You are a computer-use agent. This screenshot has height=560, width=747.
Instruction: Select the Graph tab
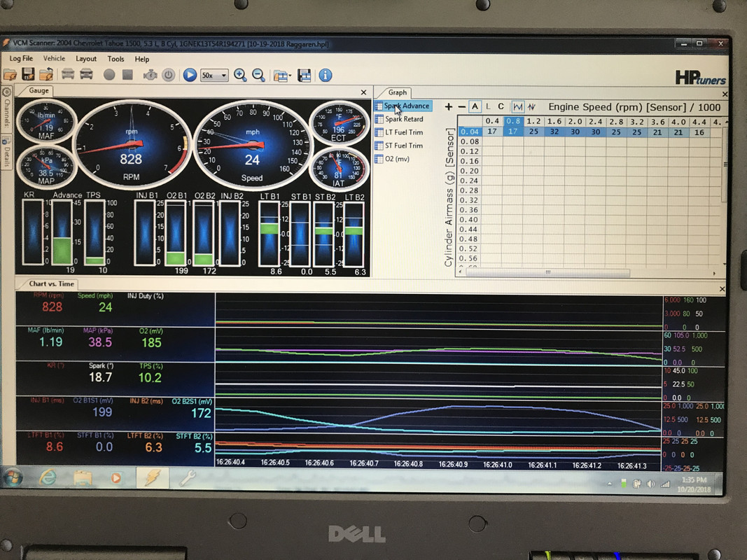click(x=398, y=92)
